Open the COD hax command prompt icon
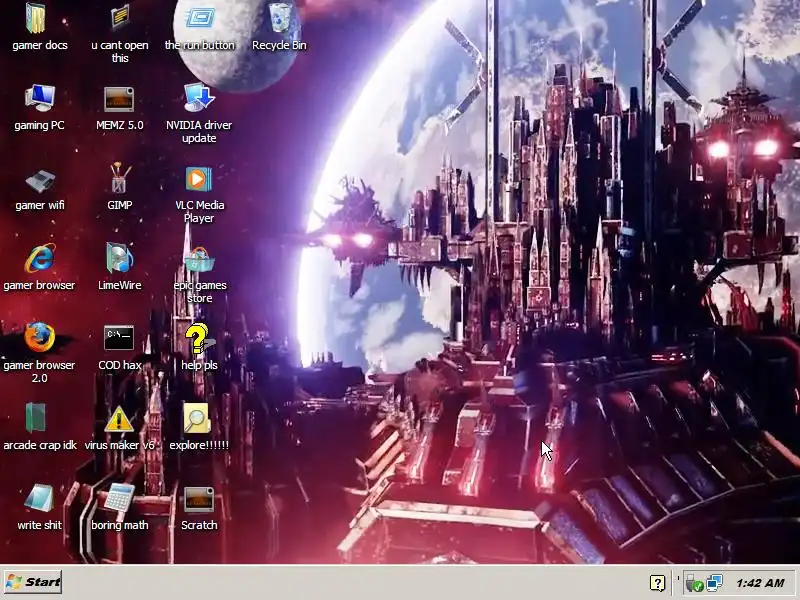The width and height of the screenshot is (800, 600). [x=119, y=338]
